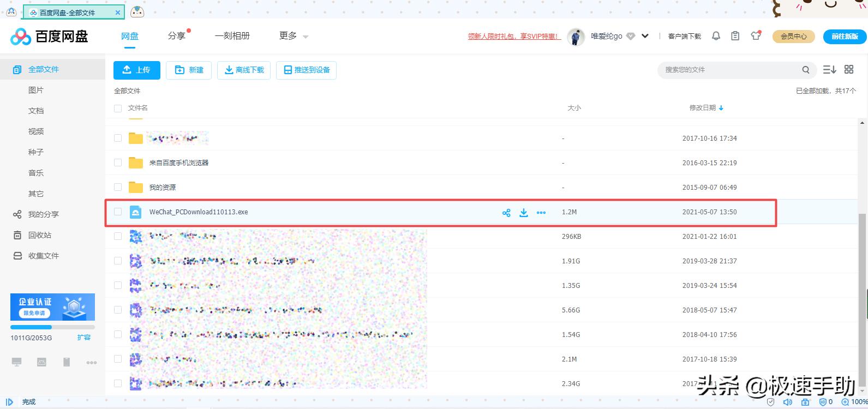The image size is (868, 409).
Task: Click the three-dots icon in sidebar bottom
Action: 92,363
